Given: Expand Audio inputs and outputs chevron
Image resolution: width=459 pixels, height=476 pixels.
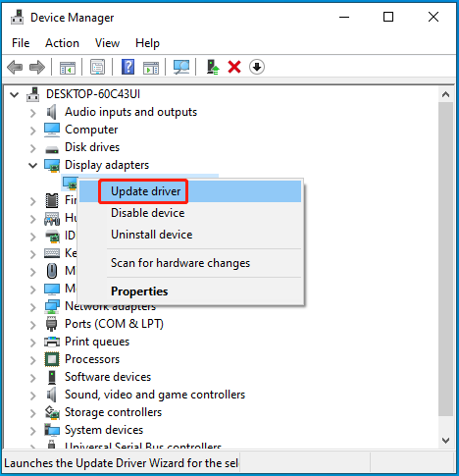Looking at the screenshot, I should coord(33,113).
